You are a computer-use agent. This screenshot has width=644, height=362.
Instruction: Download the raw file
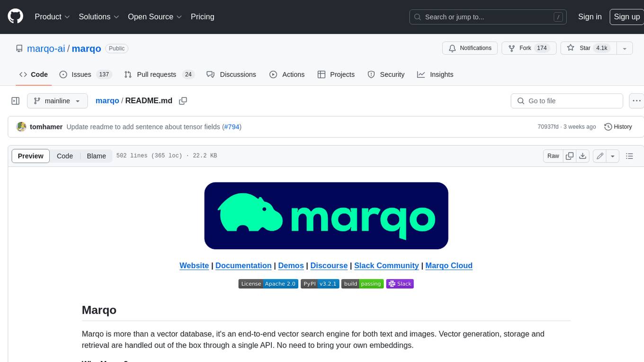coord(583,156)
